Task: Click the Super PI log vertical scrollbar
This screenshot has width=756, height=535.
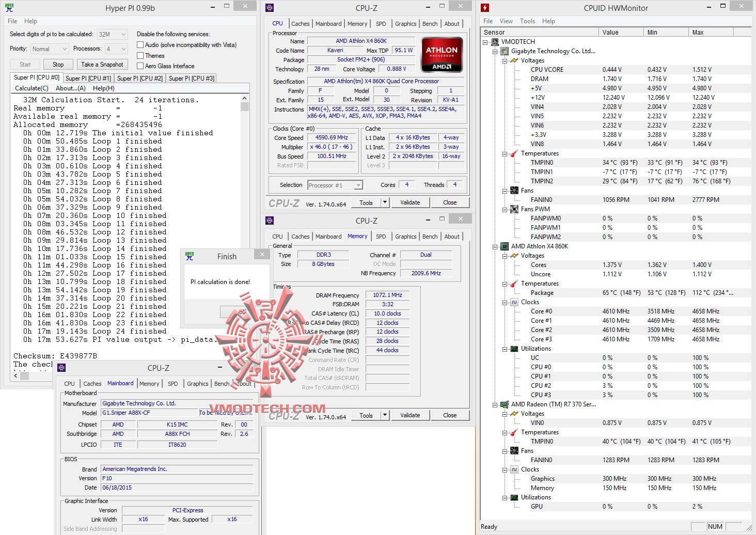Action: click(245, 233)
